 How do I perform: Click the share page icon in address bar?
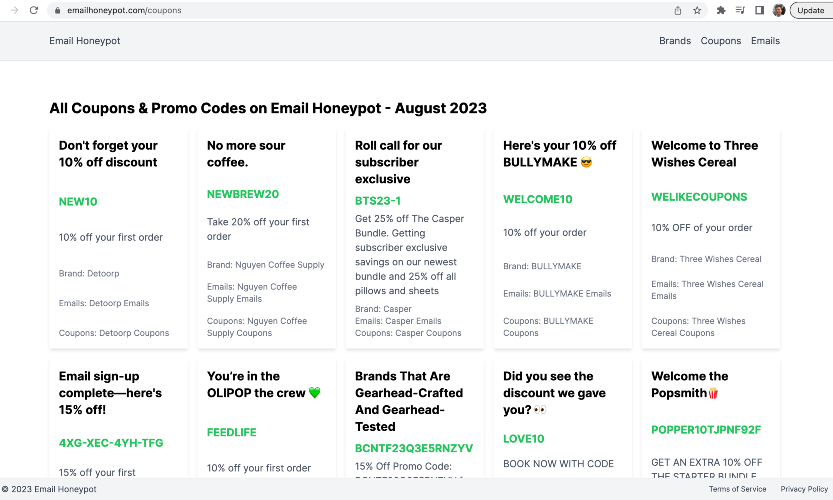coord(678,10)
